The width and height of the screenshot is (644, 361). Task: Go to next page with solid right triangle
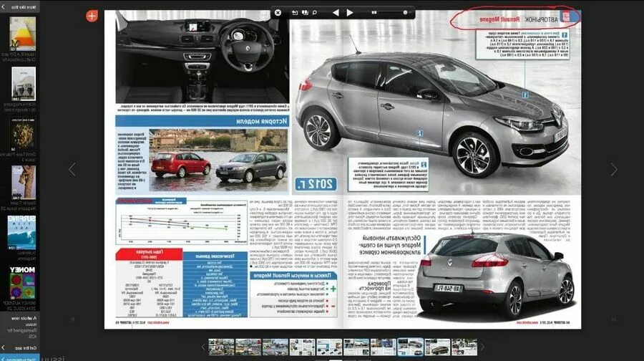click(349, 13)
